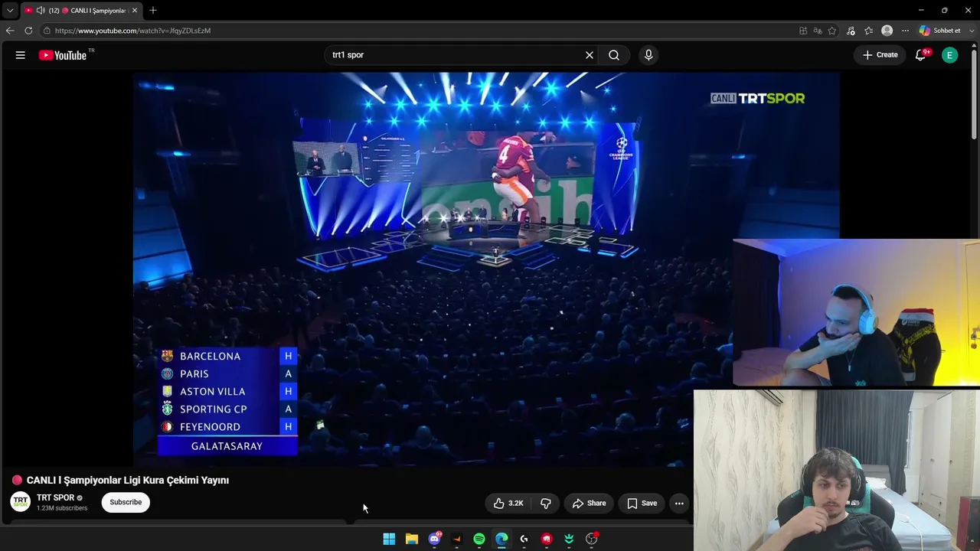This screenshot has height=551, width=980.
Task: Save the video to a playlist
Action: [x=642, y=504]
